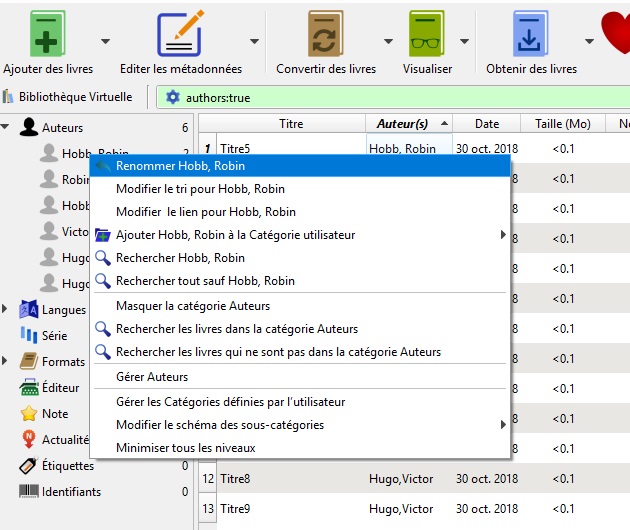Collapse the Auteurs category tree
630x530 pixels.
(5, 127)
